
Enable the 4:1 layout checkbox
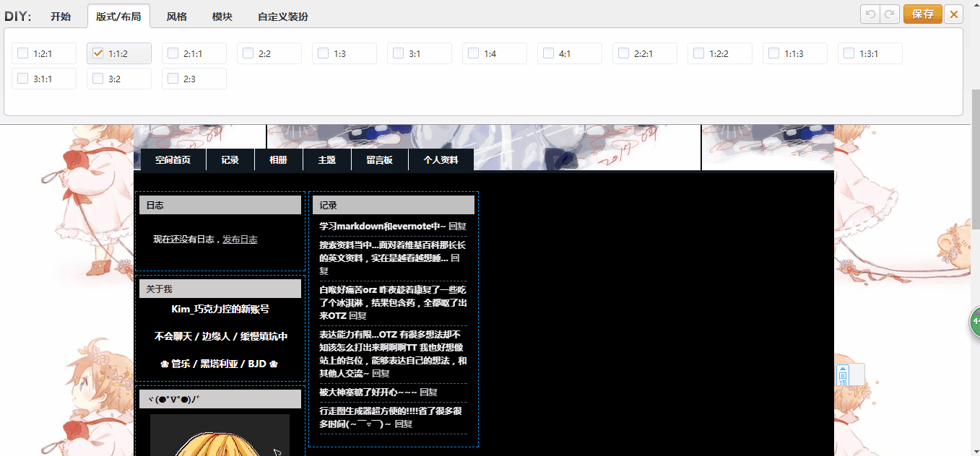549,53
